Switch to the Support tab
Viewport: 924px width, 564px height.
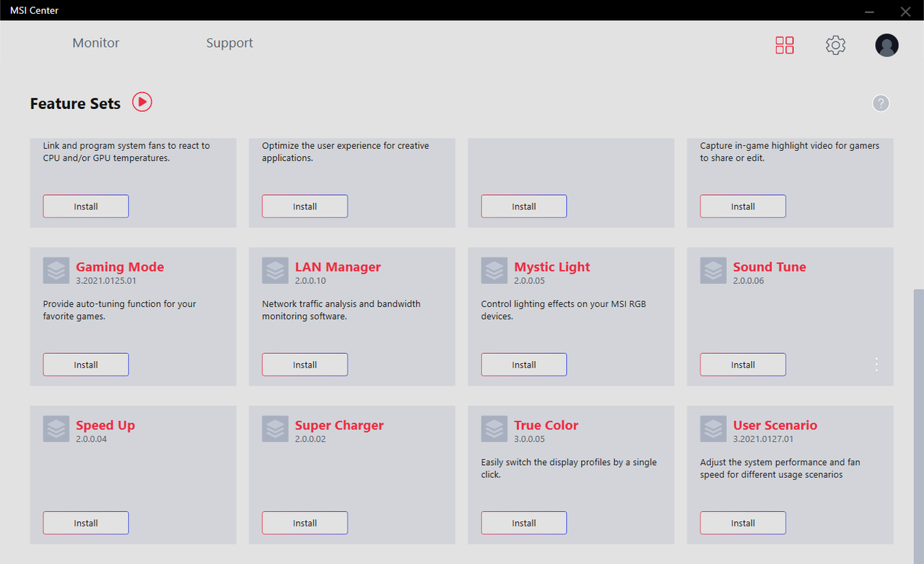pyautogui.click(x=230, y=43)
